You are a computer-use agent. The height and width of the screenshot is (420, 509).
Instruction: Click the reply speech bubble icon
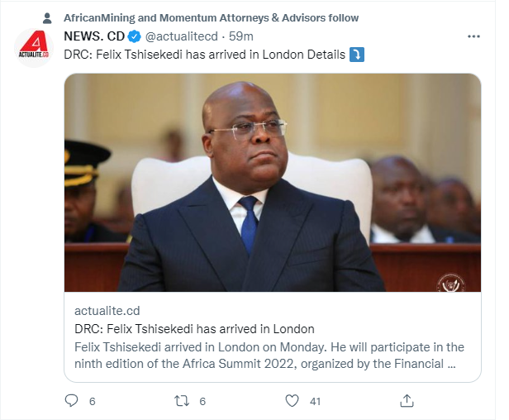coord(72,400)
